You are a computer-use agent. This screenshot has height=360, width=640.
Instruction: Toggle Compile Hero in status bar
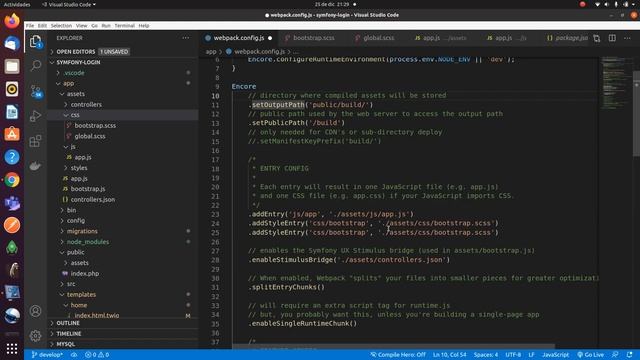point(398,355)
